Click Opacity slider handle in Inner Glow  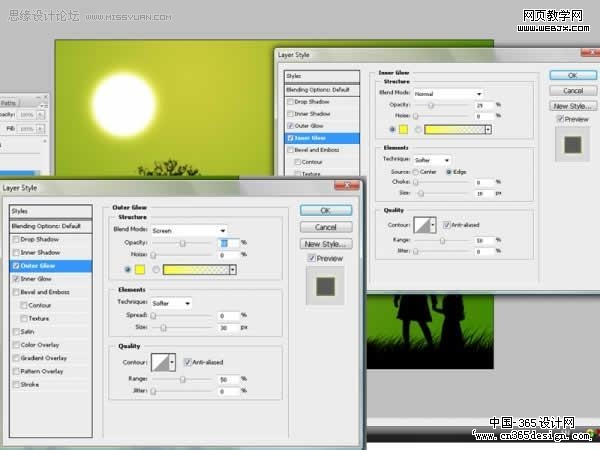click(x=431, y=105)
